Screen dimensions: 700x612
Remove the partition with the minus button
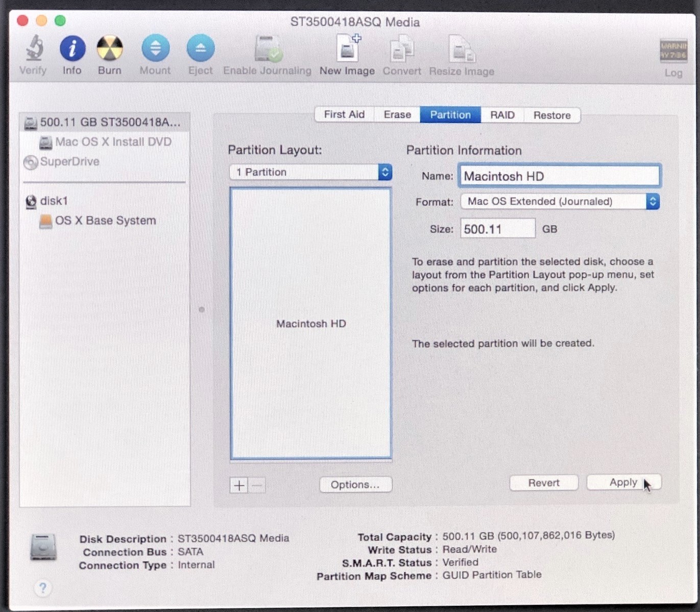coord(257,485)
